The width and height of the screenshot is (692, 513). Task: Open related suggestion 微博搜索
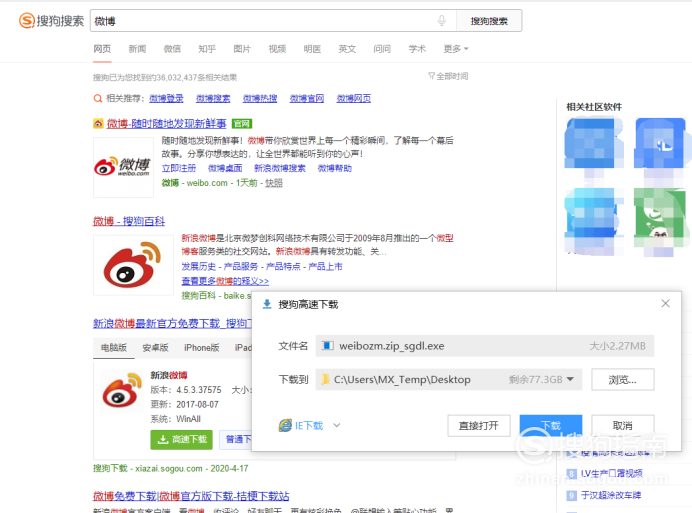(213, 98)
